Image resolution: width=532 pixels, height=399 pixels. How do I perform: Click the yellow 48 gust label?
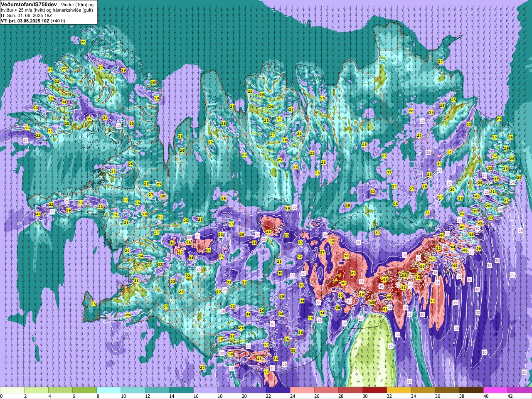pos(389,297)
